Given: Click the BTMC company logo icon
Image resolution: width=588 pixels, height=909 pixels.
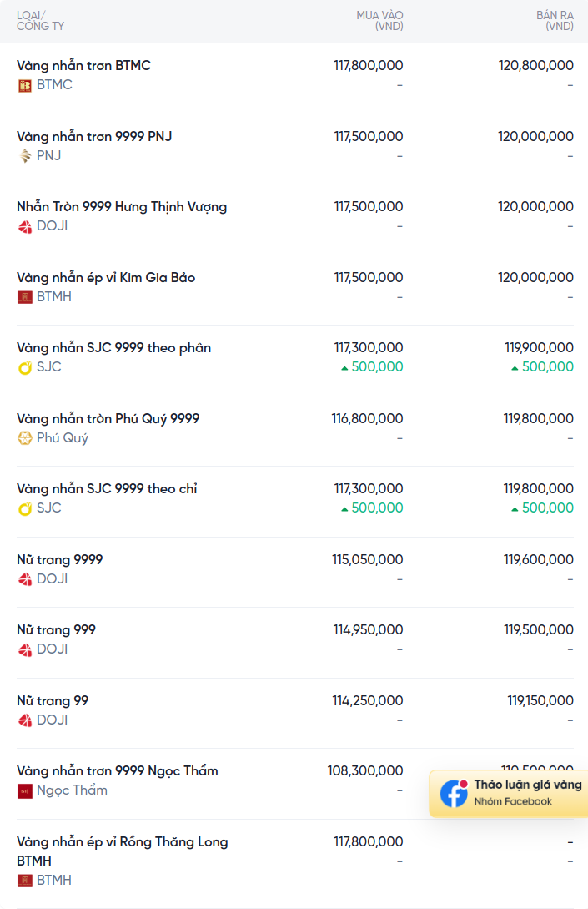Looking at the screenshot, I should click(x=25, y=85).
